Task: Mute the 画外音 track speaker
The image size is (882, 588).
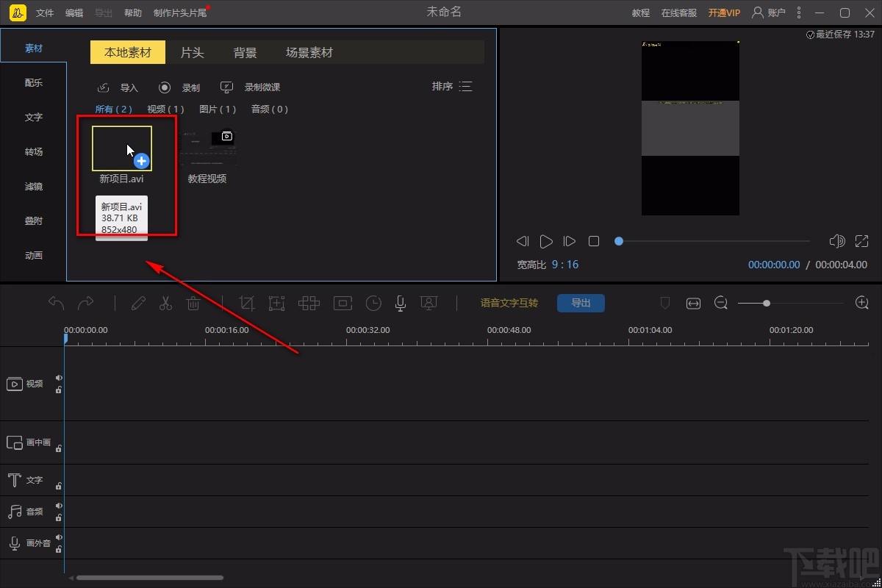Action: click(59, 537)
